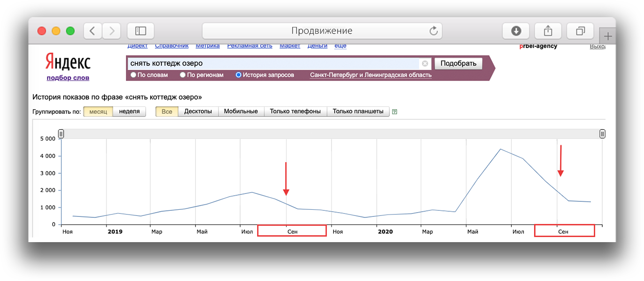Switch to the "Только планшеты" tab
Viewport: 644px width, 281px height.
pos(358,111)
